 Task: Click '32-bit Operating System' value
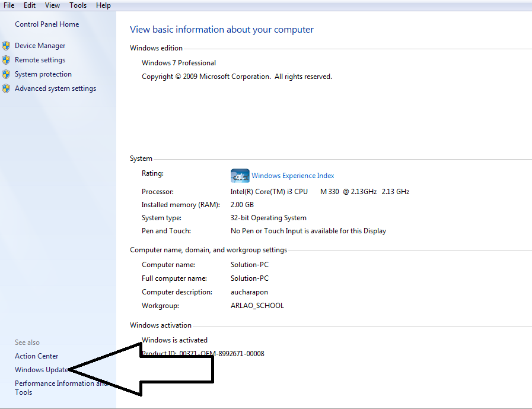269,218
